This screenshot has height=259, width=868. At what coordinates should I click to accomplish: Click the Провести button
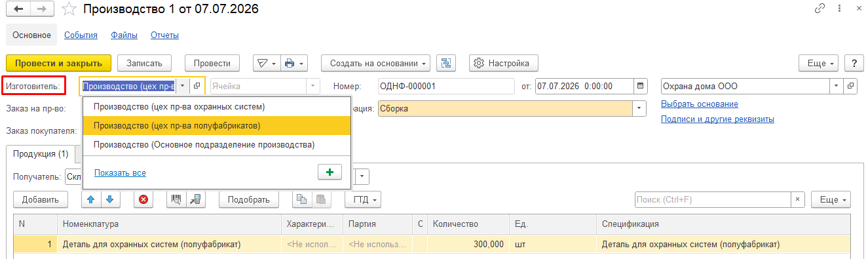coord(212,63)
